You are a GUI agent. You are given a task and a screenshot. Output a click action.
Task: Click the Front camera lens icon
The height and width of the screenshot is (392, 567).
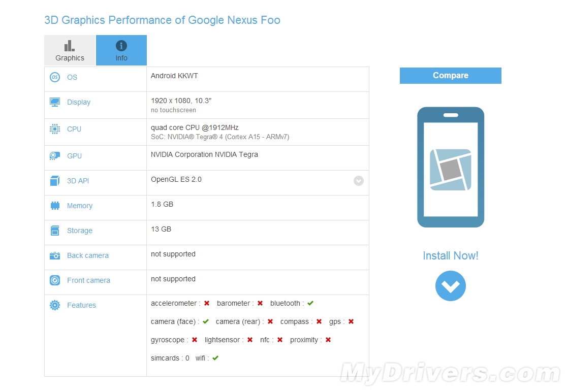coord(55,280)
